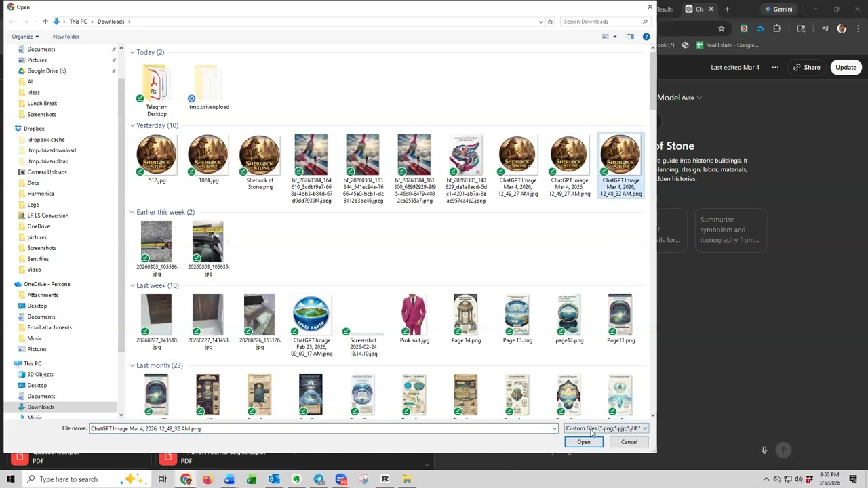Select Dropbox in the navigation pane
Viewport: 868px width, 488px height.
pos(34,129)
